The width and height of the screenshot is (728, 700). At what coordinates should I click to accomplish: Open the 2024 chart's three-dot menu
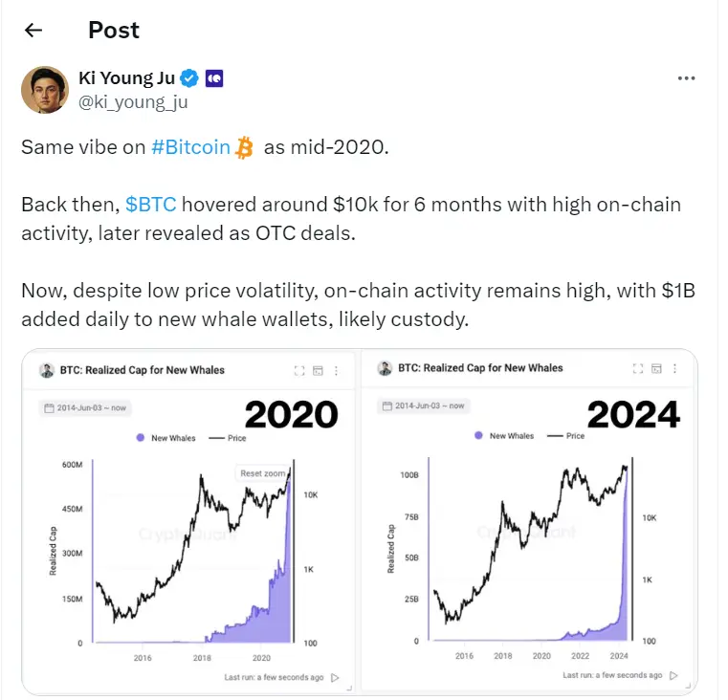(x=678, y=368)
